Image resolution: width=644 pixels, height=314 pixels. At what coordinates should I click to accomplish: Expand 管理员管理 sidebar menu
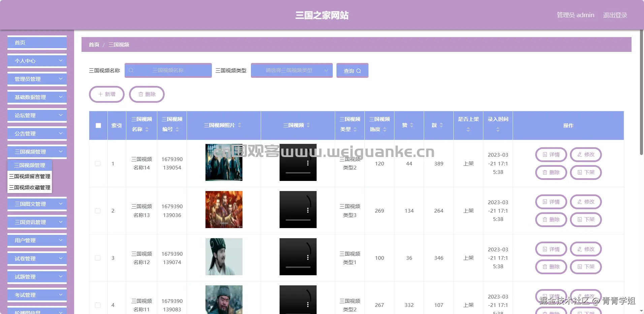click(x=37, y=79)
